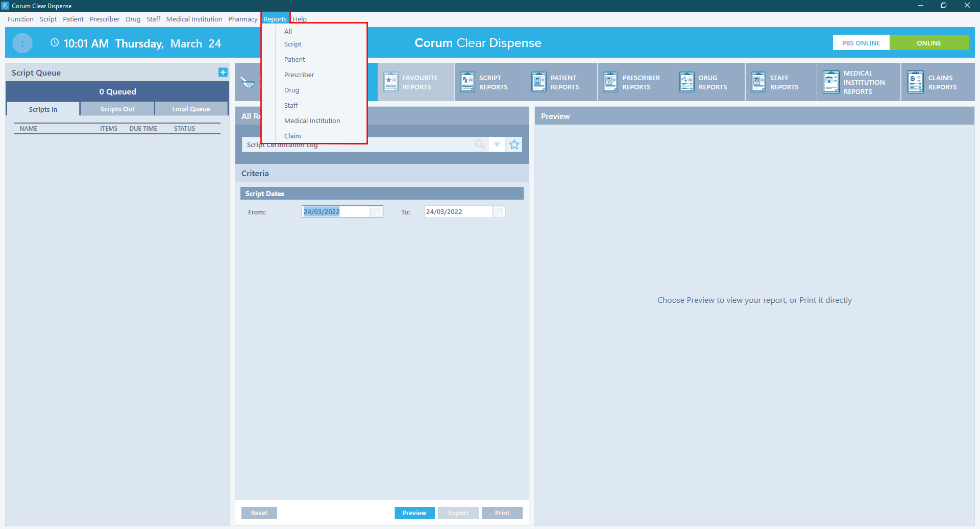
Task: Mark report as favourite with star icon
Action: click(514, 145)
